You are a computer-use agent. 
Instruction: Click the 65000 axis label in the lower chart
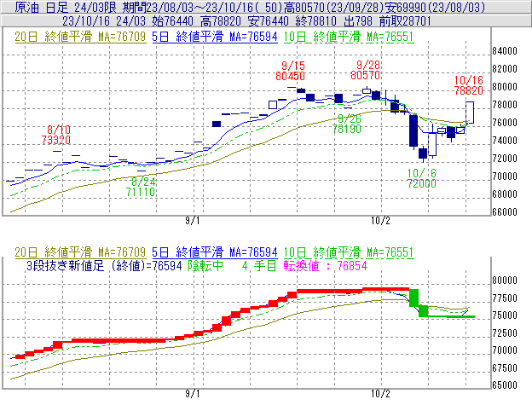505,385
